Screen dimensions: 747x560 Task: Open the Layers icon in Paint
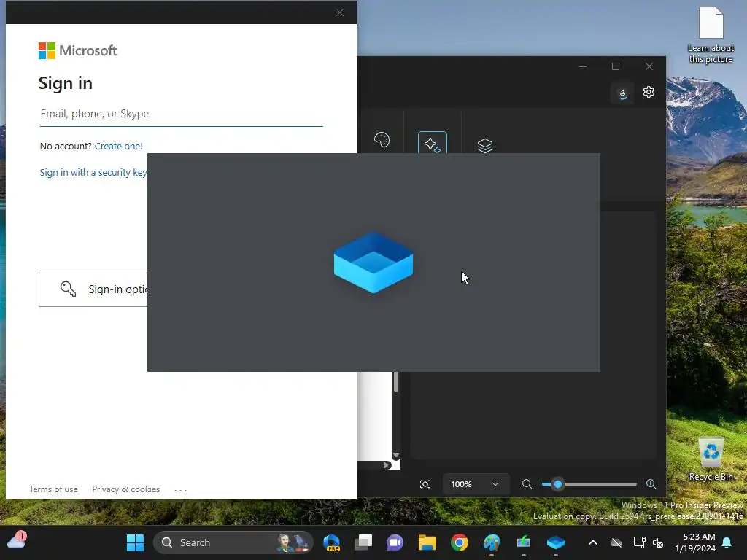tap(485, 145)
